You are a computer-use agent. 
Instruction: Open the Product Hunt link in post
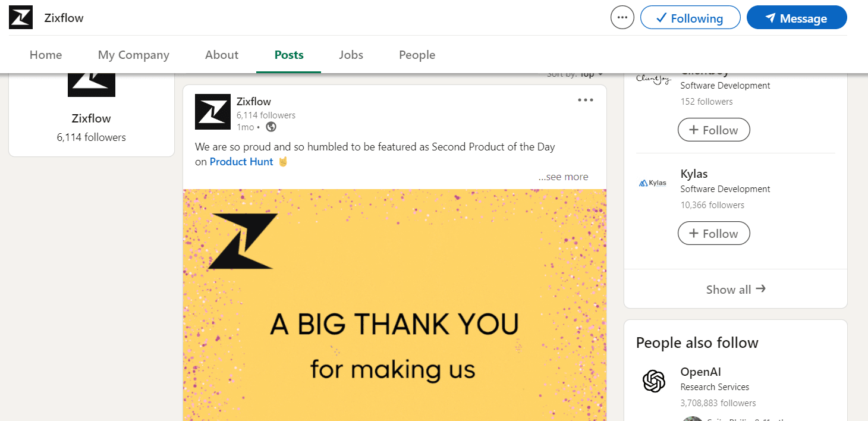point(241,162)
